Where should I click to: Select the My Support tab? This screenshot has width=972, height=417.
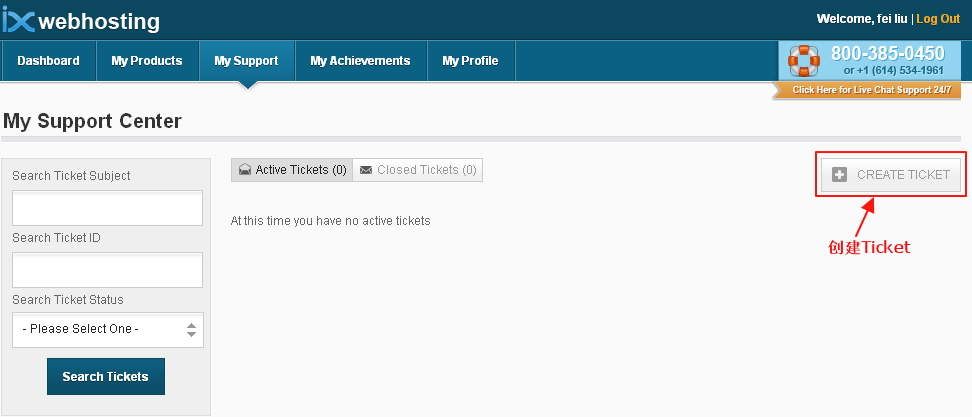[x=246, y=61]
